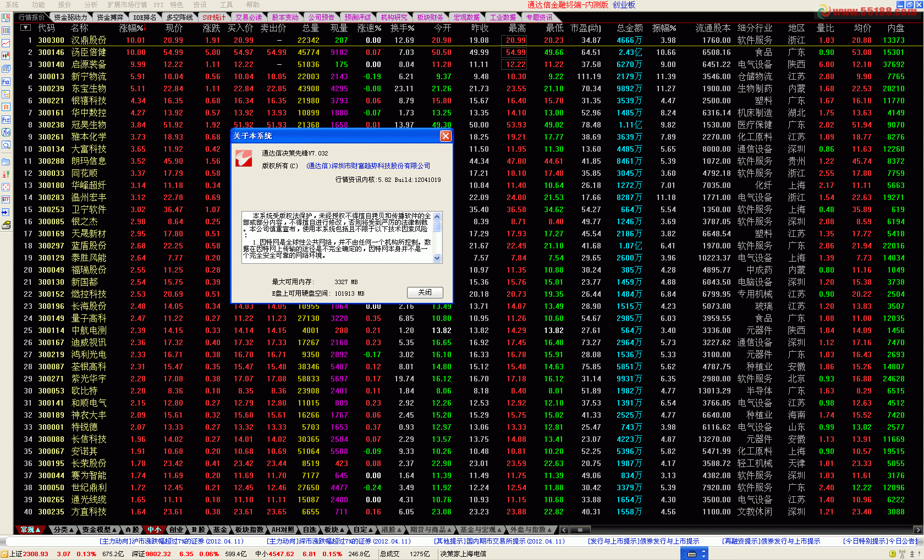Open the colored grid table sidebar icon
This screenshot has height=560, width=924.
pyautogui.click(x=6, y=31)
